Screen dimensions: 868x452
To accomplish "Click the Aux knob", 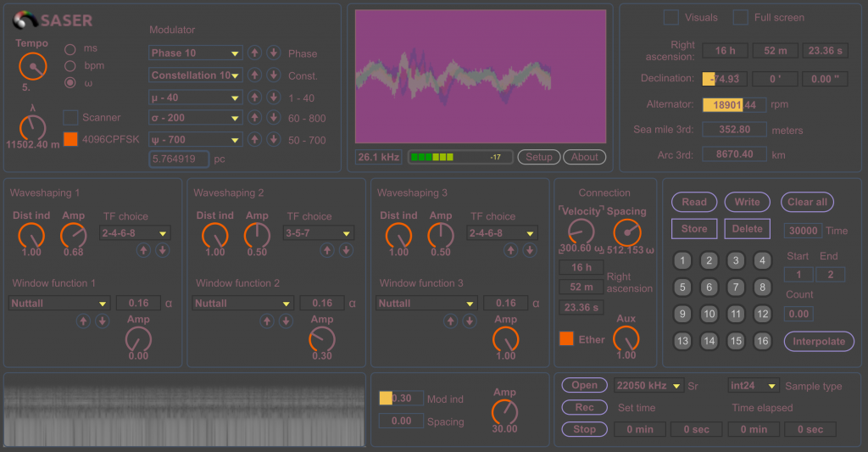I will point(626,339).
